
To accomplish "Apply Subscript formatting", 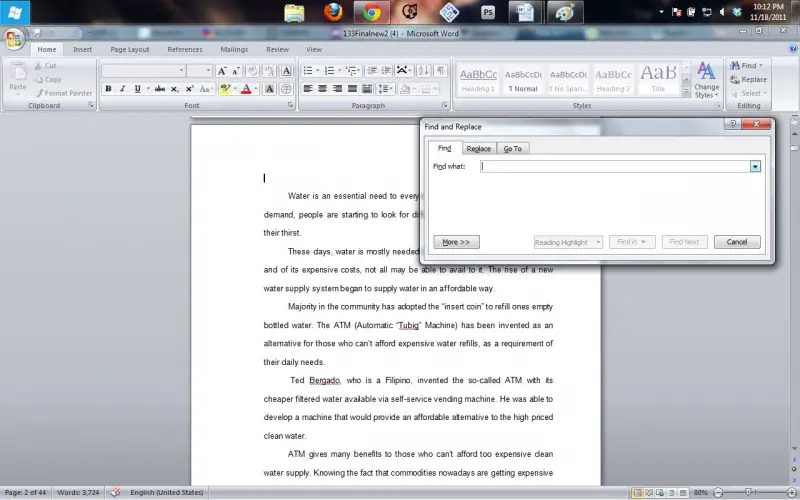I will (x=174, y=89).
